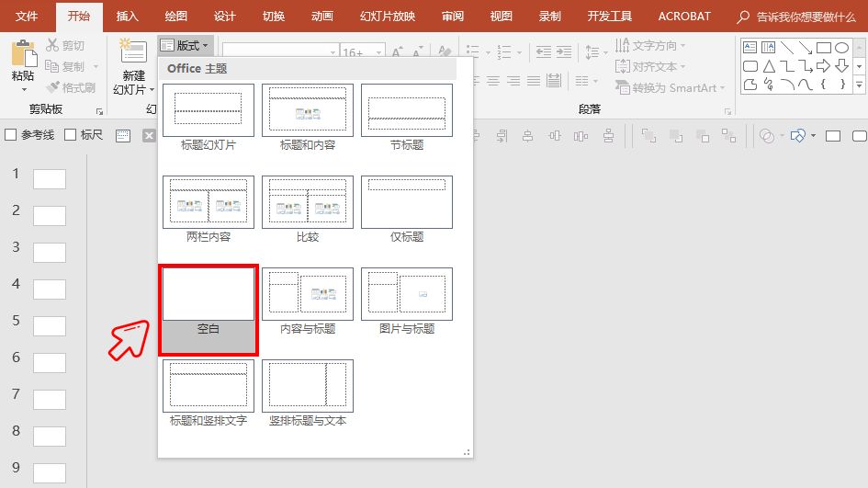The image size is (868, 488).
Task: Switch to the 动画 Animations tab
Action: 321,16
